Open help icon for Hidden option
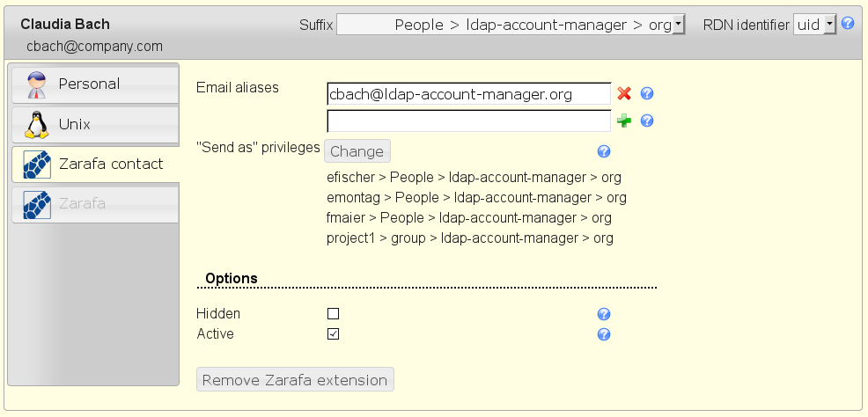The width and height of the screenshot is (868, 417). 604,314
